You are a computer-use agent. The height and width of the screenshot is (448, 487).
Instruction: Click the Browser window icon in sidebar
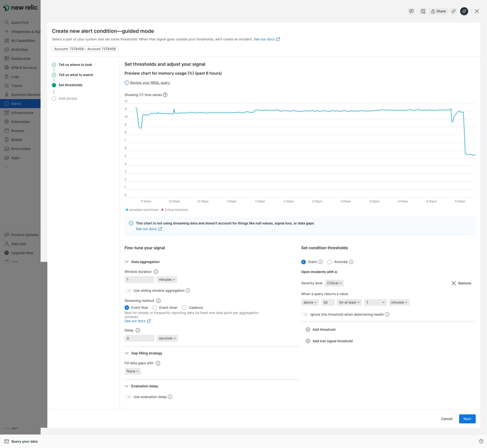[x=7, y=131]
